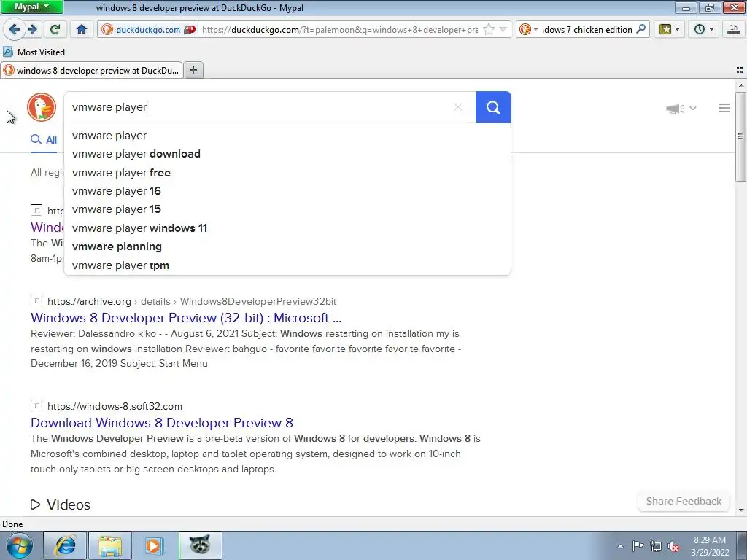Image resolution: width=747 pixels, height=560 pixels.
Task: Open the history clock button
Action: [700, 29]
